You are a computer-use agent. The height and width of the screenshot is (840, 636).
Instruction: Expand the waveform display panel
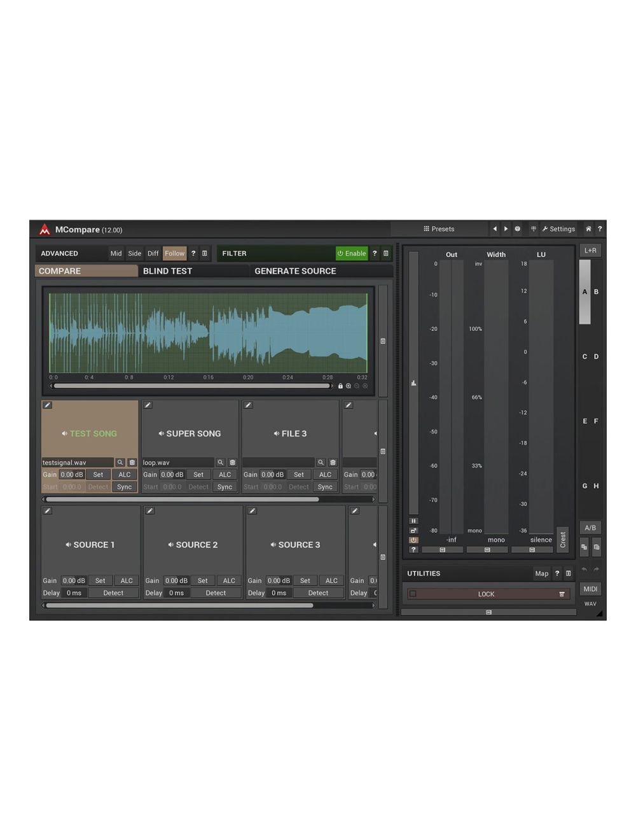[383, 341]
